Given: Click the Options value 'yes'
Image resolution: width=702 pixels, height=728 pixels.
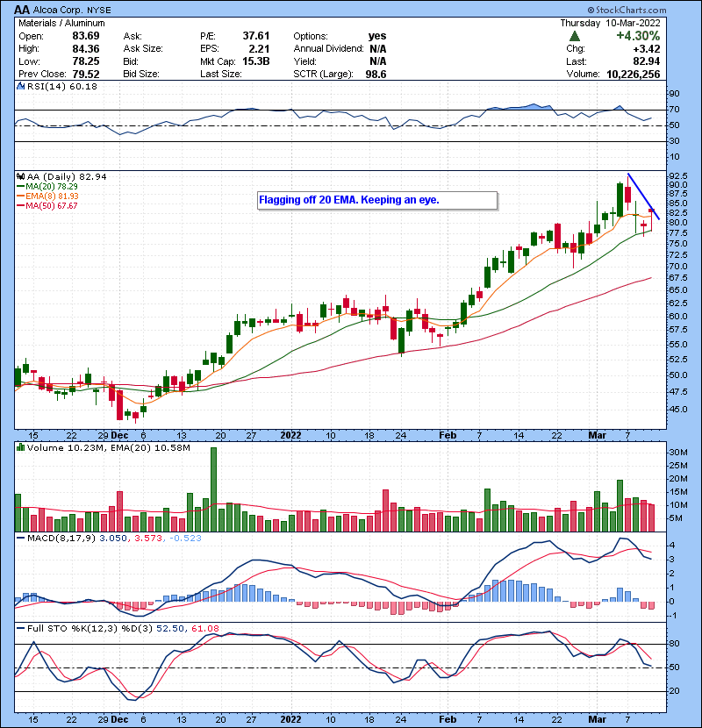Looking at the screenshot, I should [x=377, y=36].
